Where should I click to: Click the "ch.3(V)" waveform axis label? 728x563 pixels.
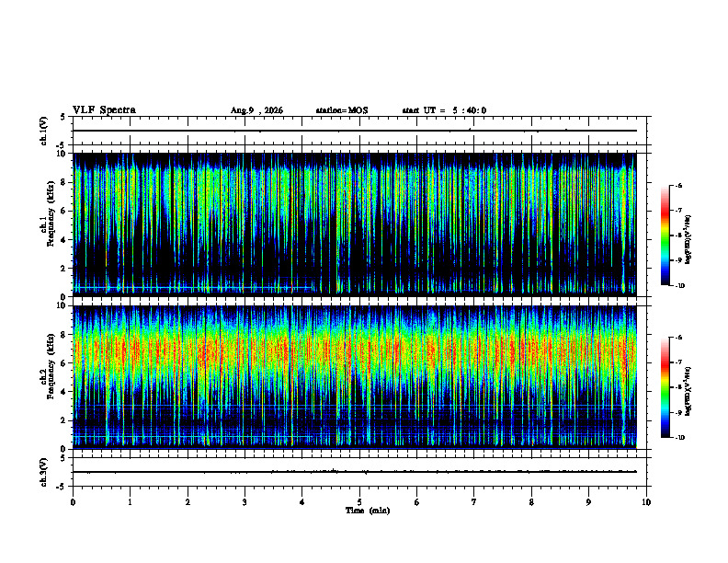pos(44,472)
